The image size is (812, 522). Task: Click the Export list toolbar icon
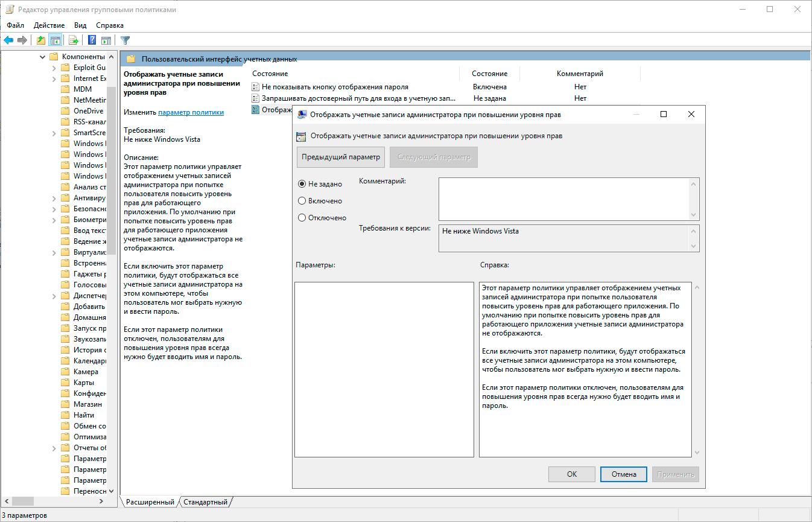[74, 40]
